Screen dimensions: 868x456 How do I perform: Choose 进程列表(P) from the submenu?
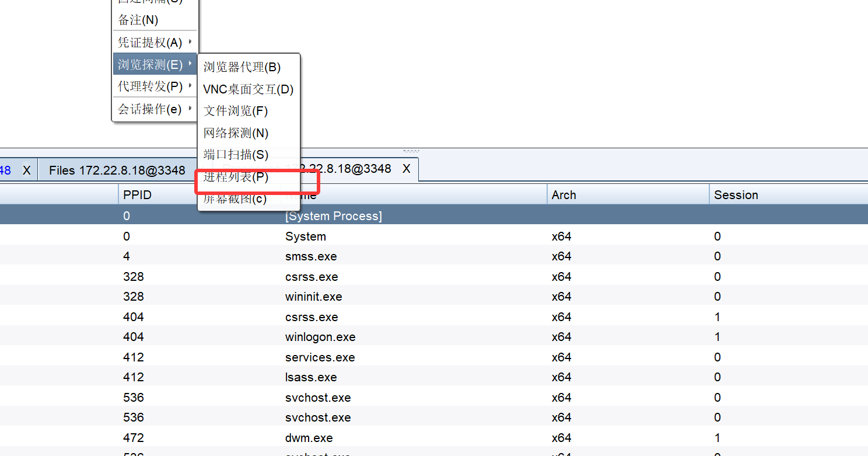(x=249, y=177)
